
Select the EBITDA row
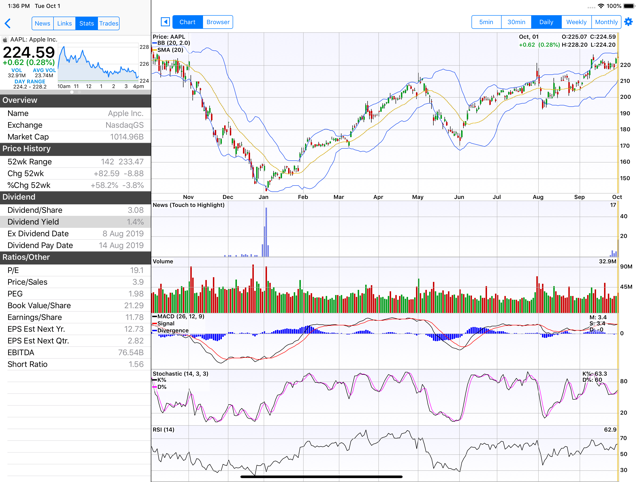(x=75, y=353)
